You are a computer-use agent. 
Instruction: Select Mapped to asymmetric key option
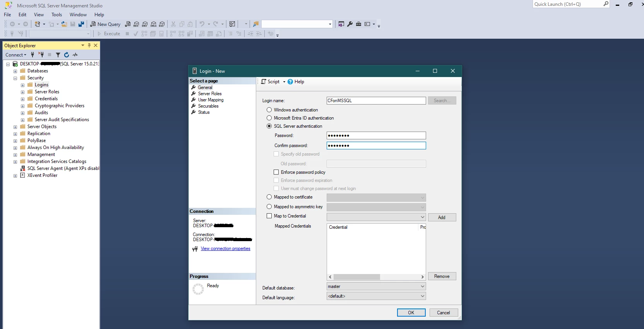tap(269, 207)
